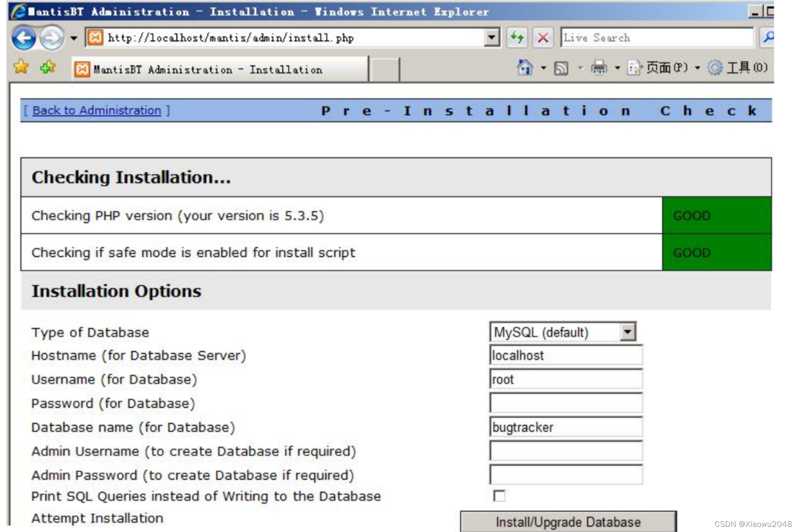This screenshot has width=800, height=532.
Task: Expand the feeds dropdown arrow
Action: (581, 68)
